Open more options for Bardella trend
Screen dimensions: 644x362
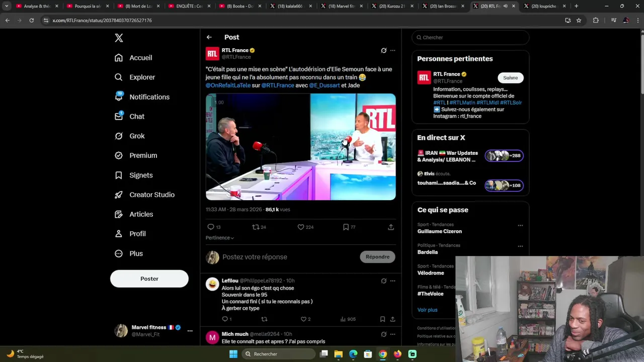pos(520,246)
